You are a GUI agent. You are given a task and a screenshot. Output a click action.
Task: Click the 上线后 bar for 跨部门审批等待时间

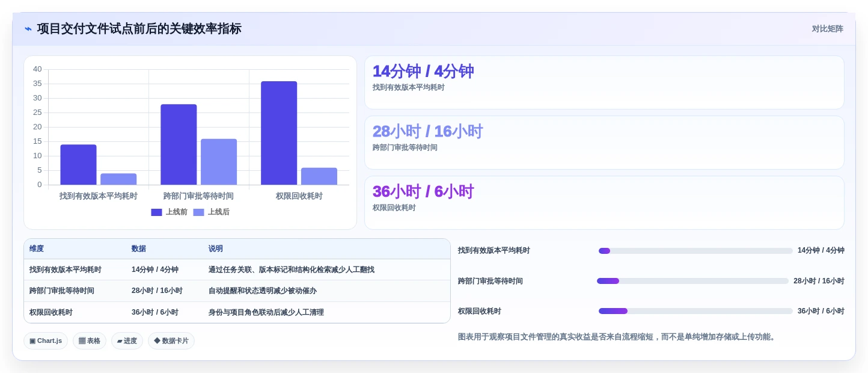pyautogui.click(x=219, y=162)
